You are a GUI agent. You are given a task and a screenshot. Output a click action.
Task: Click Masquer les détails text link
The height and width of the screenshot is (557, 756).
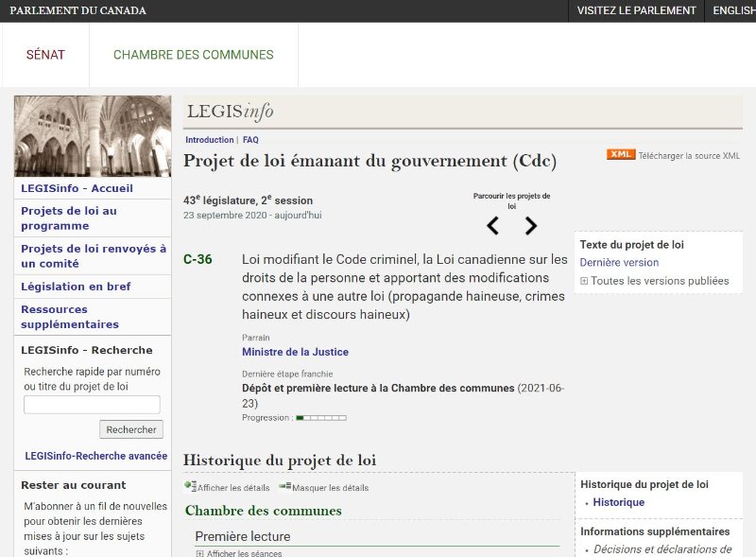[330, 488]
